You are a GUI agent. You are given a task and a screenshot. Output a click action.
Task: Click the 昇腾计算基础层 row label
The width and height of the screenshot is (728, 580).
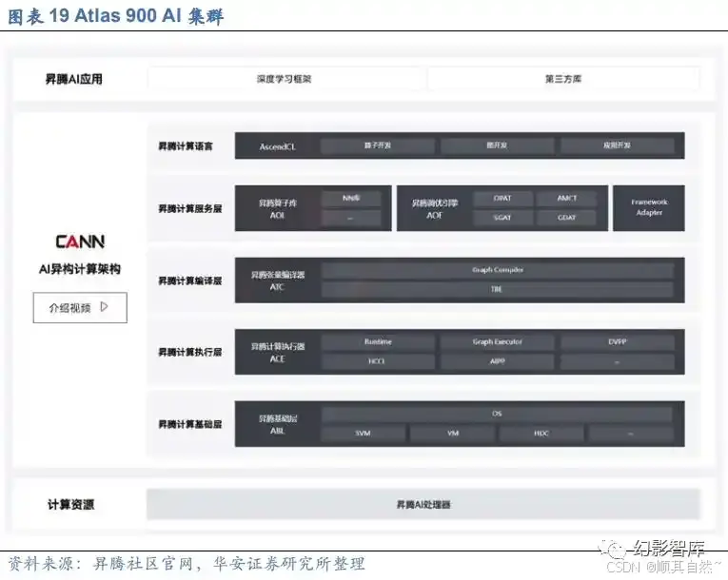190,424
